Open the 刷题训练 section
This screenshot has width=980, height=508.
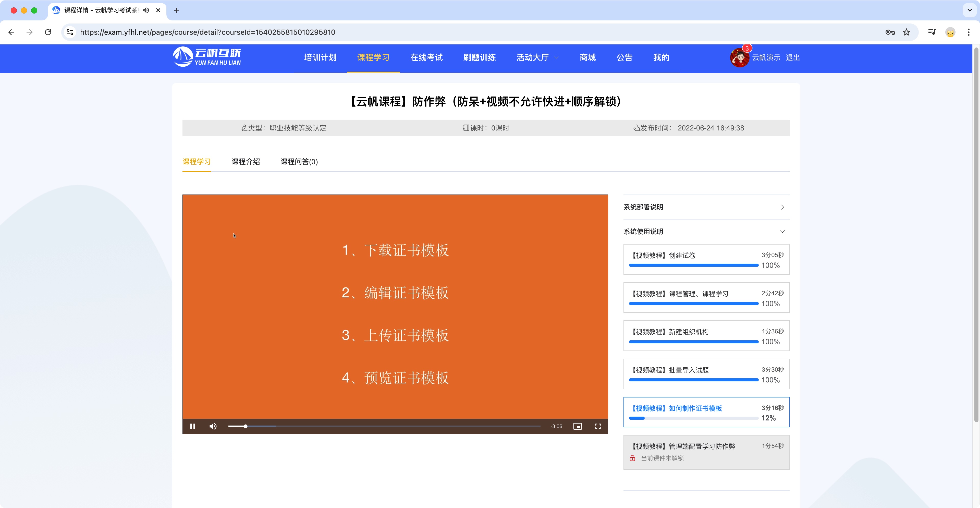coord(479,57)
